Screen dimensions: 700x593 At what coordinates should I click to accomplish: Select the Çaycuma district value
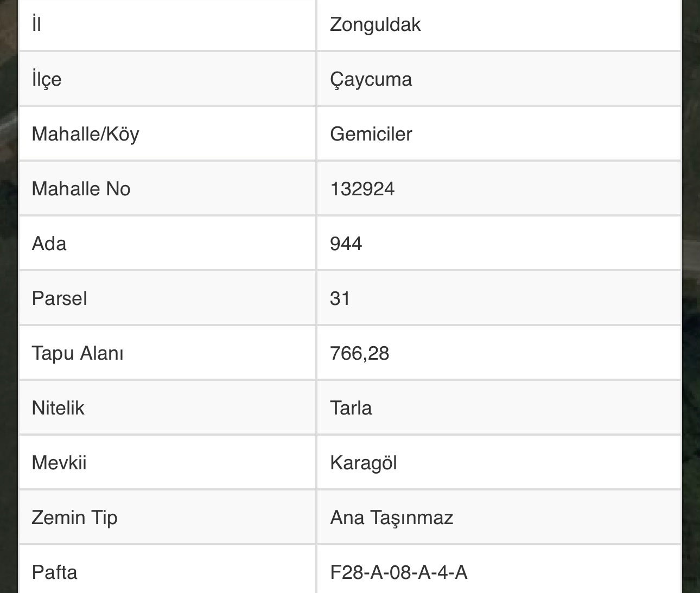click(371, 80)
